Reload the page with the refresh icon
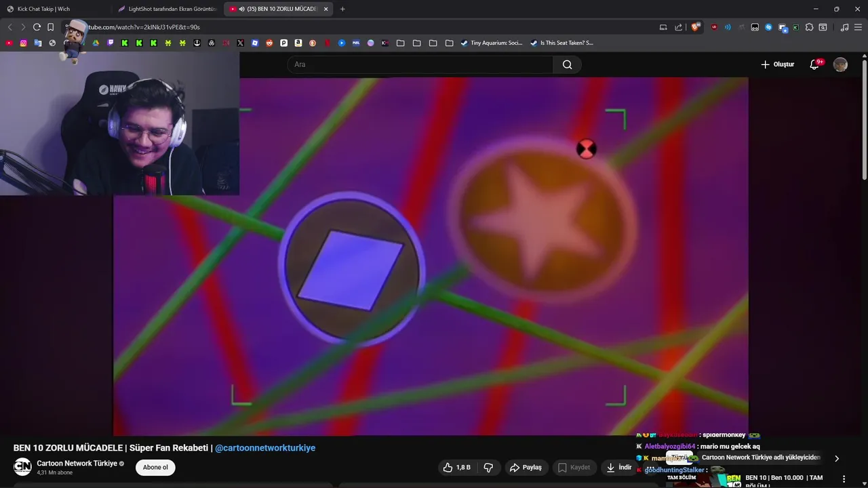 click(37, 27)
